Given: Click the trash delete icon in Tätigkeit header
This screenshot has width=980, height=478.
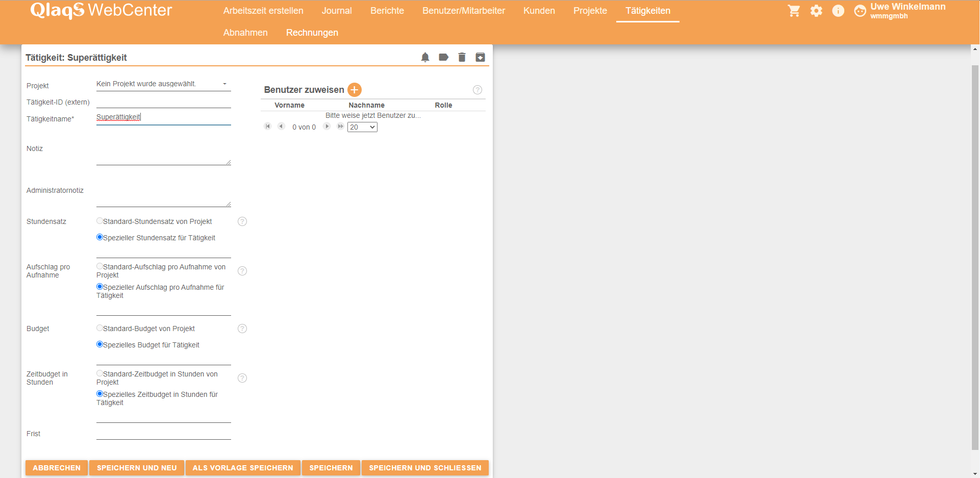Looking at the screenshot, I should pos(462,57).
